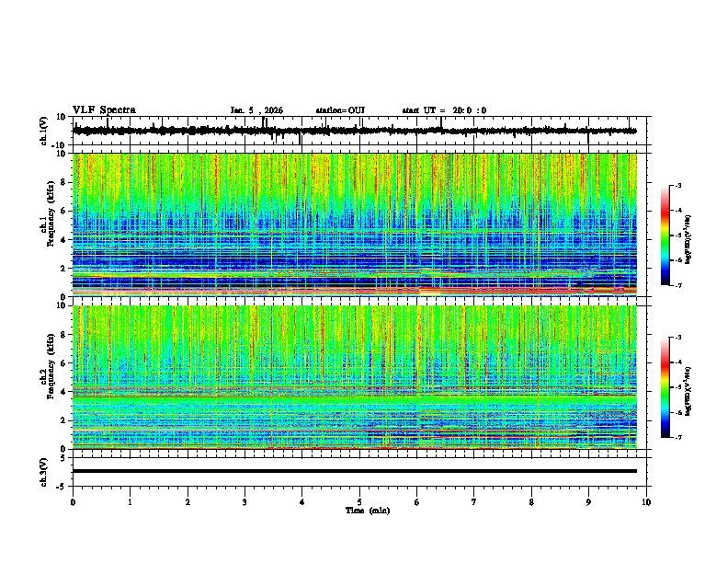Click the "start UT = 20:0:0" label
The width and height of the screenshot is (728, 563).
pos(444,110)
